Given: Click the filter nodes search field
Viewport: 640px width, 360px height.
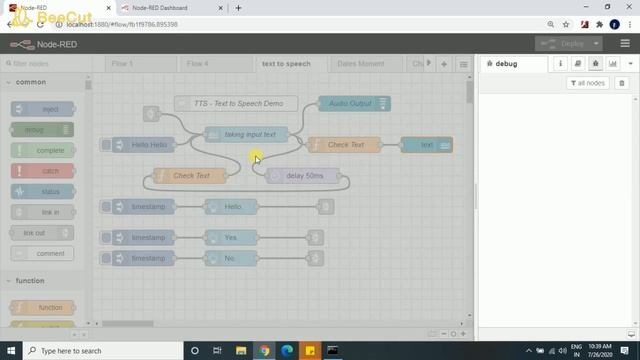Looking at the screenshot, I should [47, 64].
